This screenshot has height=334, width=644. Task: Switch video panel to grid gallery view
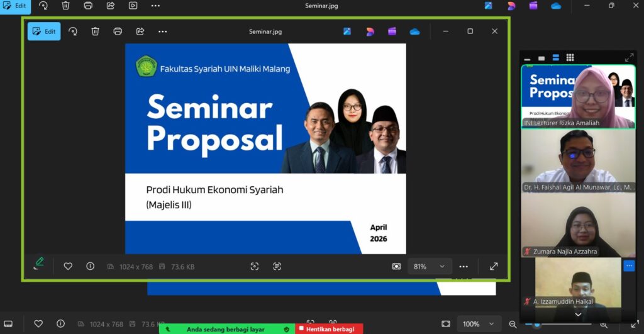point(570,58)
